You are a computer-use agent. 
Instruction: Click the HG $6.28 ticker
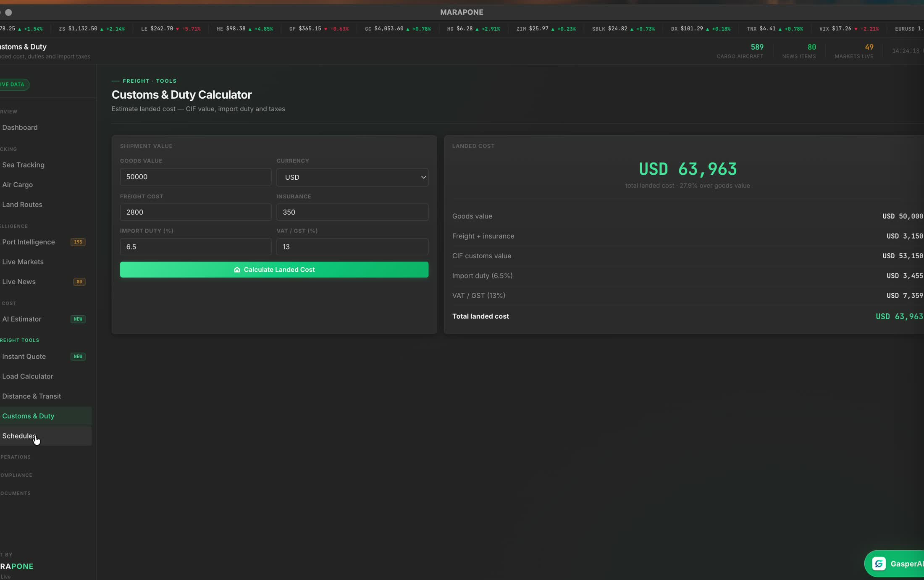pos(473,29)
